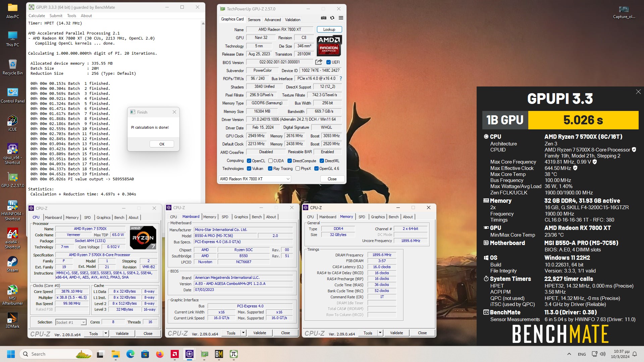Close the BenchMate GPUPI 3.3 result overlay

[638, 92]
